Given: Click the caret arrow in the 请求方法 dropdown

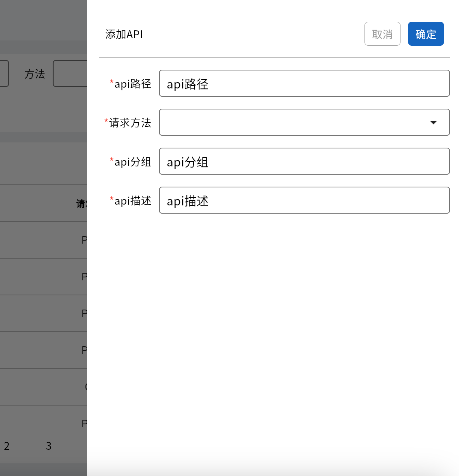Looking at the screenshot, I should pos(433,122).
